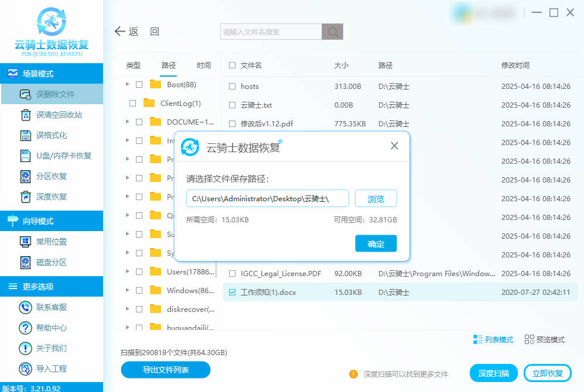Open 误清空回收站 recovery option
This screenshot has height=392, width=584.
(x=52, y=115)
